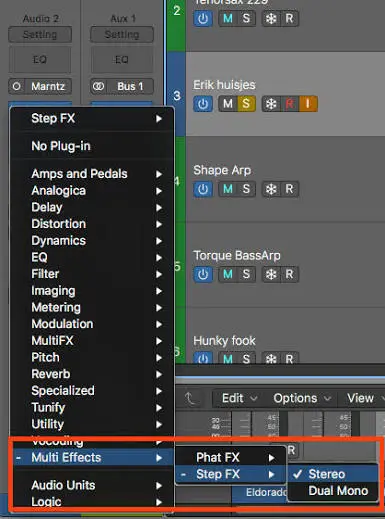Mute the Hunky fook track
The width and height of the screenshot is (385, 519).
pos(228,358)
